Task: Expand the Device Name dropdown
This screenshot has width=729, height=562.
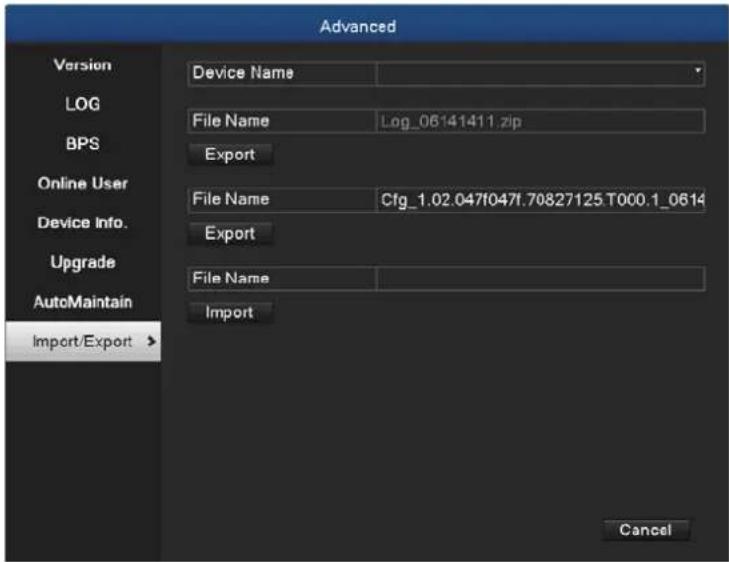Action: pos(697,70)
